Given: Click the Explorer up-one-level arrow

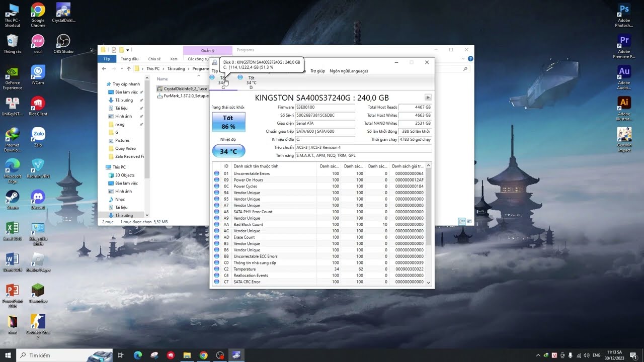Looking at the screenshot, I should [129, 68].
